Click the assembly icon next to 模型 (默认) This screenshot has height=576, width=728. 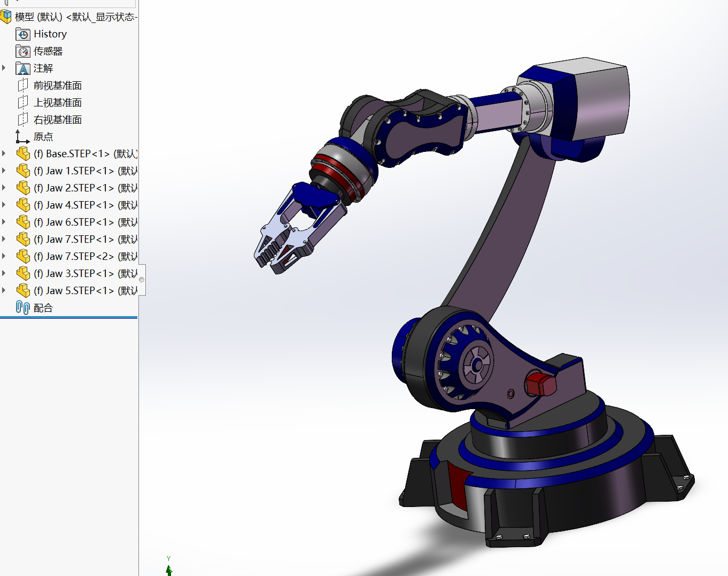(6, 17)
